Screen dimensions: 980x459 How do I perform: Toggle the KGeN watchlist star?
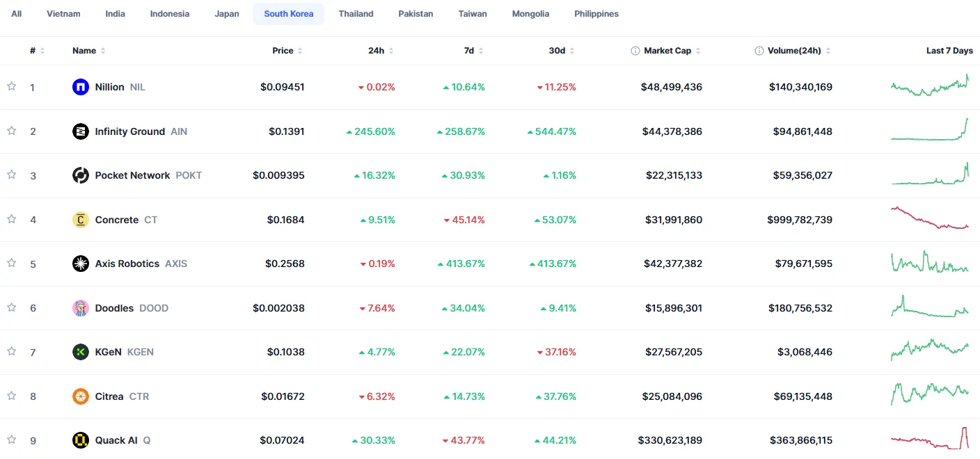point(11,351)
